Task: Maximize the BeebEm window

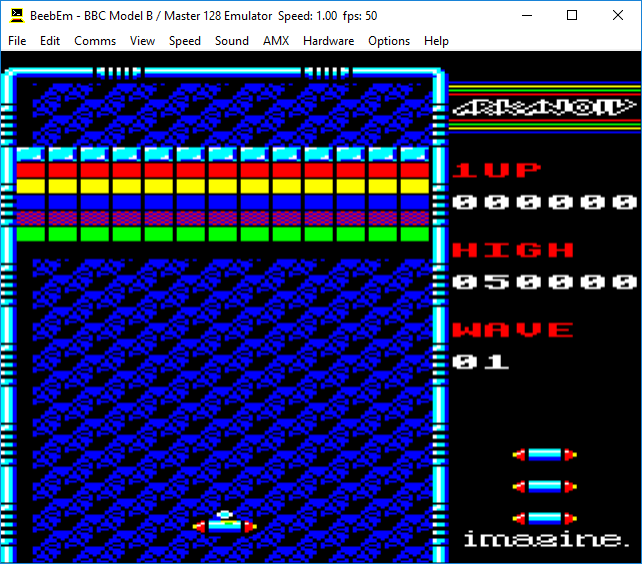Action: (x=572, y=16)
